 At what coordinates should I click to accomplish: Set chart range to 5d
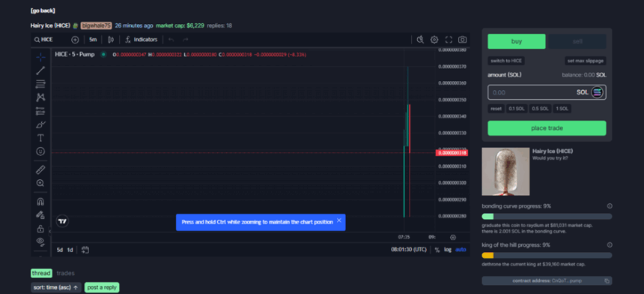[60, 250]
